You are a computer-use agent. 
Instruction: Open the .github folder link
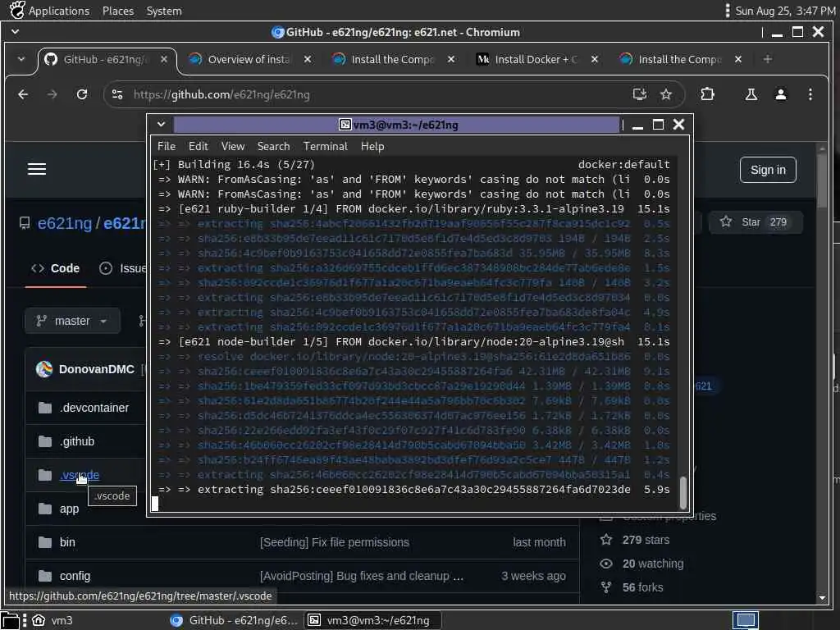(77, 441)
